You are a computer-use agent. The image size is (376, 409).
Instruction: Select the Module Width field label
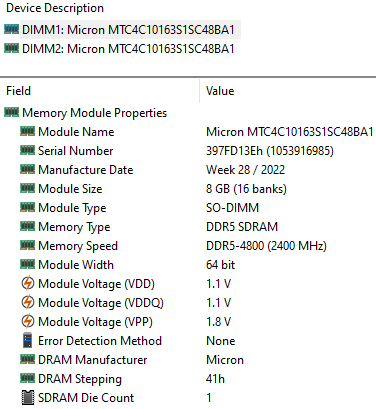(76, 265)
